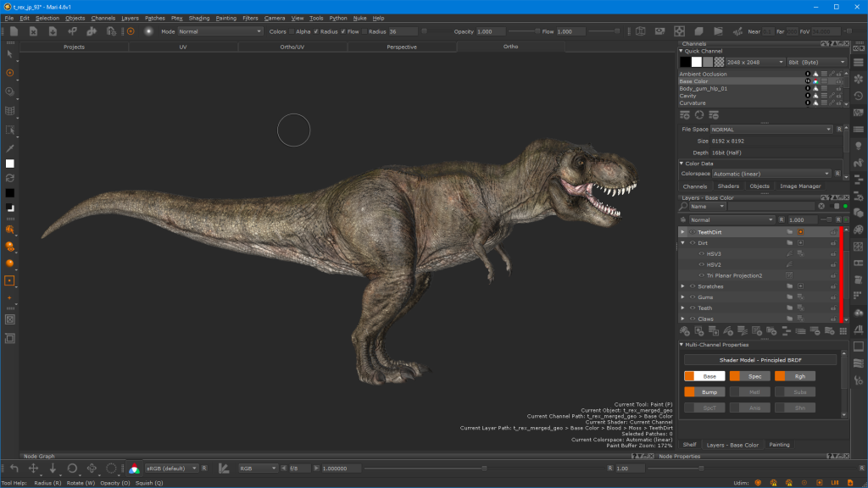Click the RGB color triangle icon in bottom toolbar

[134, 469]
